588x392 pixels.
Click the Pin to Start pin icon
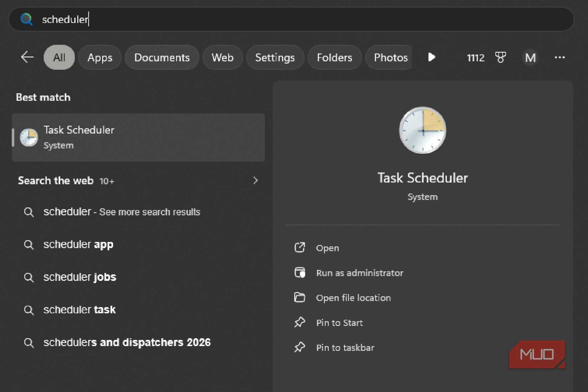(300, 323)
